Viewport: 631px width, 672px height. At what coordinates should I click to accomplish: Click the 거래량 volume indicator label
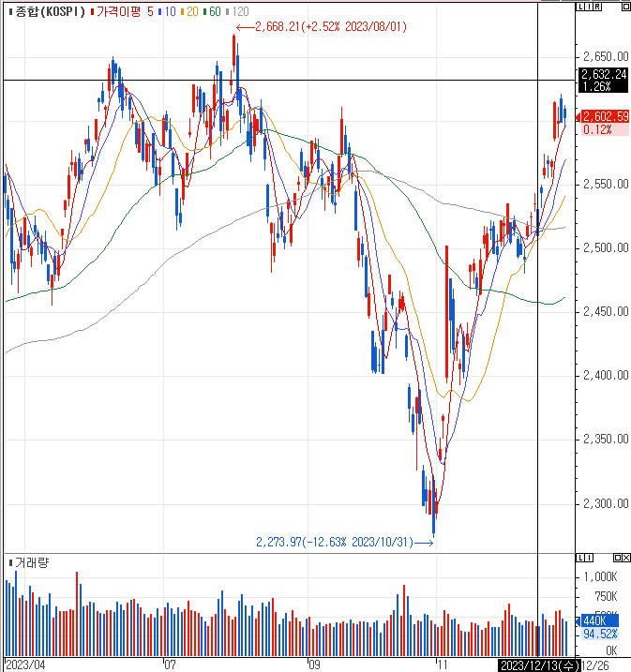(x=32, y=562)
